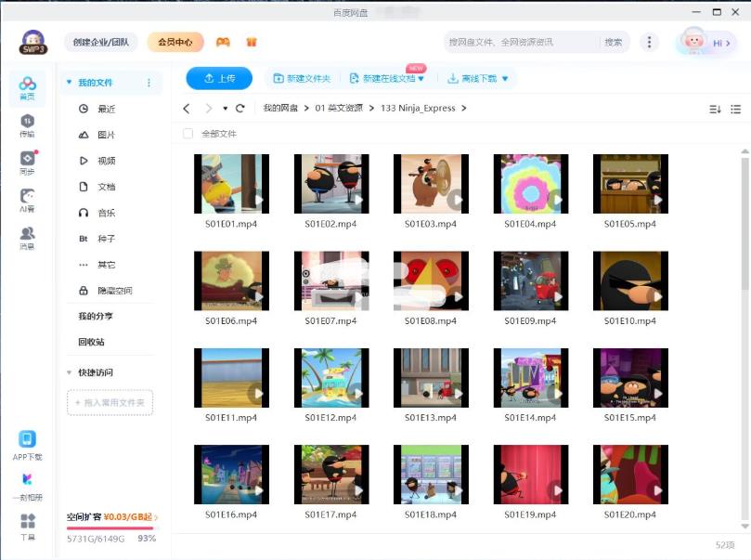Click the user avatar Hi profile
Viewport: 751px width, 560px height.
pos(706,42)
